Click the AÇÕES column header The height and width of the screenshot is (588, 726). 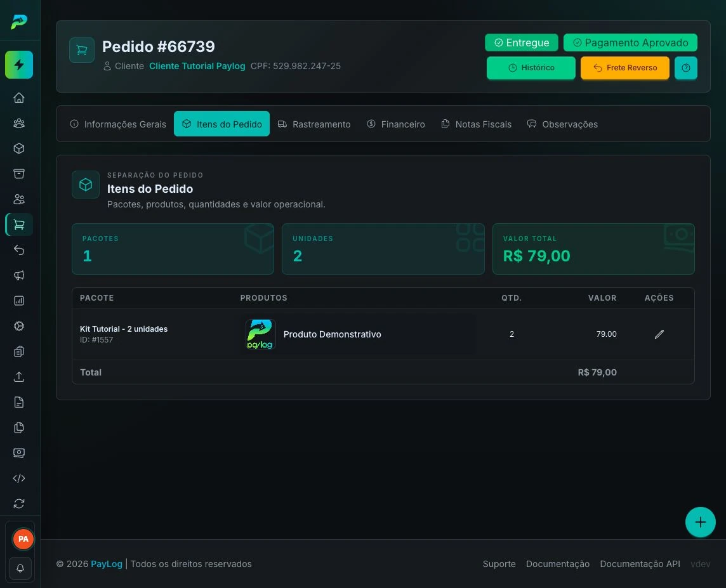659,298
